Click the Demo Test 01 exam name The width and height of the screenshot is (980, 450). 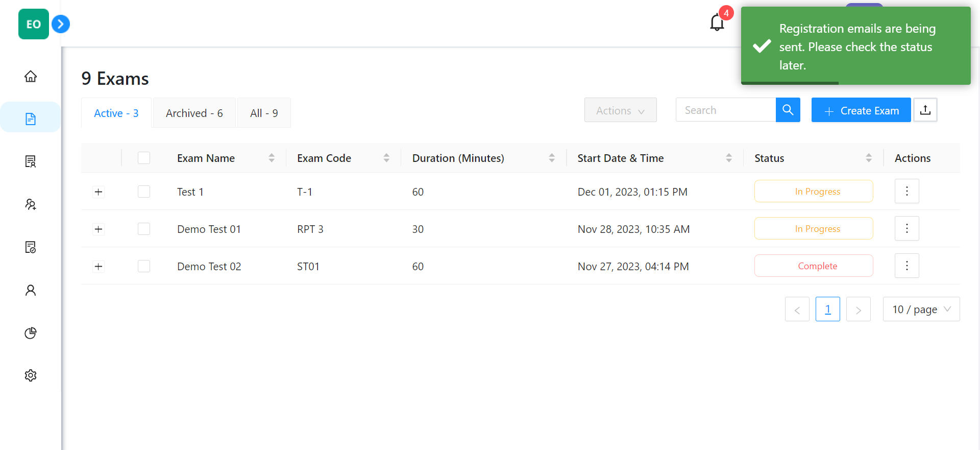[x=209, y=229]
